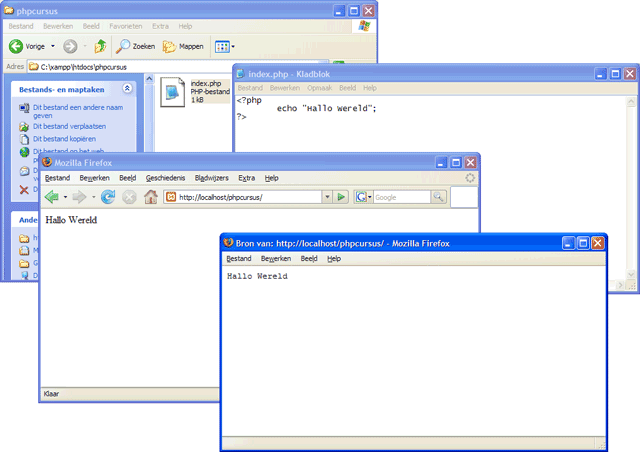640x452 pixels.
Task: Go to the Firefox home page
Action: [151, 197]
